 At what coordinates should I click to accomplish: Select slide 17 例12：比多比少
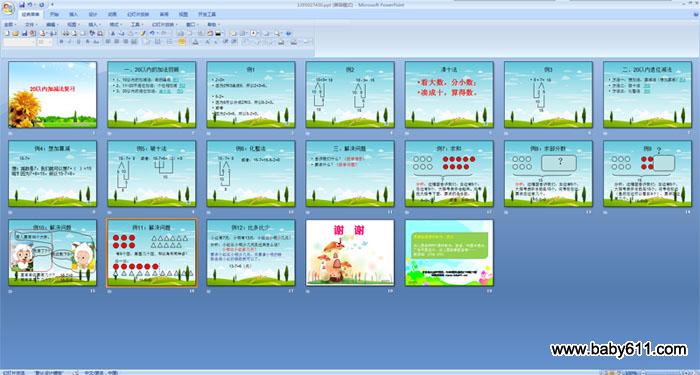pyautogui.click(x=251, y=253)
